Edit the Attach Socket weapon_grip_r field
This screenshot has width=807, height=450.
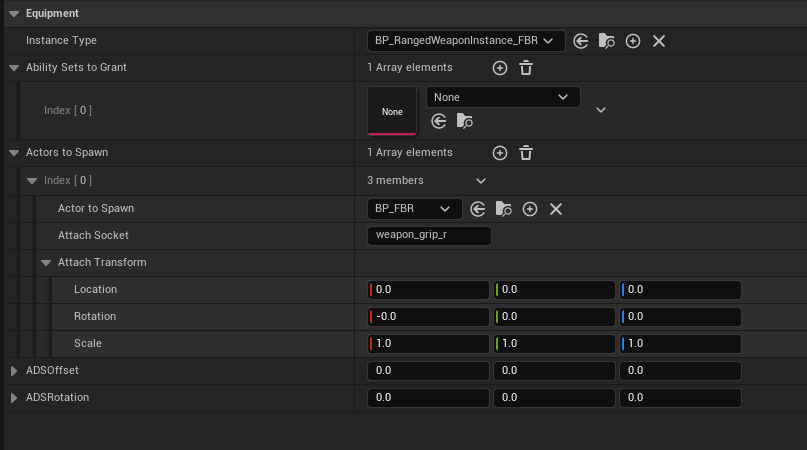tap(429, 235)
